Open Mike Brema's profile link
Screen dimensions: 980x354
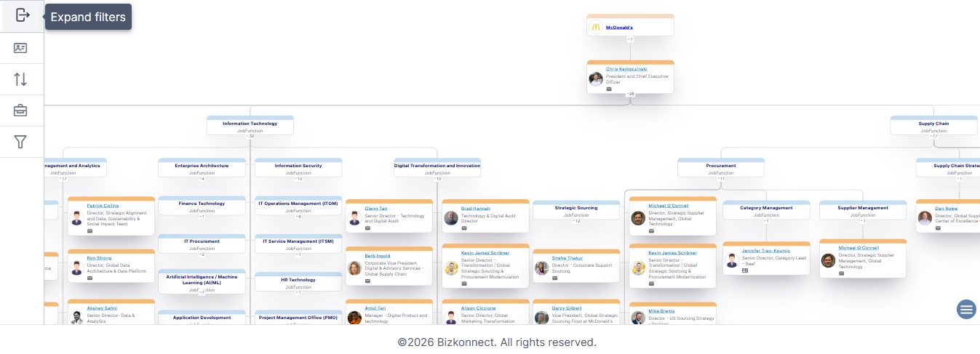point(661,311)
